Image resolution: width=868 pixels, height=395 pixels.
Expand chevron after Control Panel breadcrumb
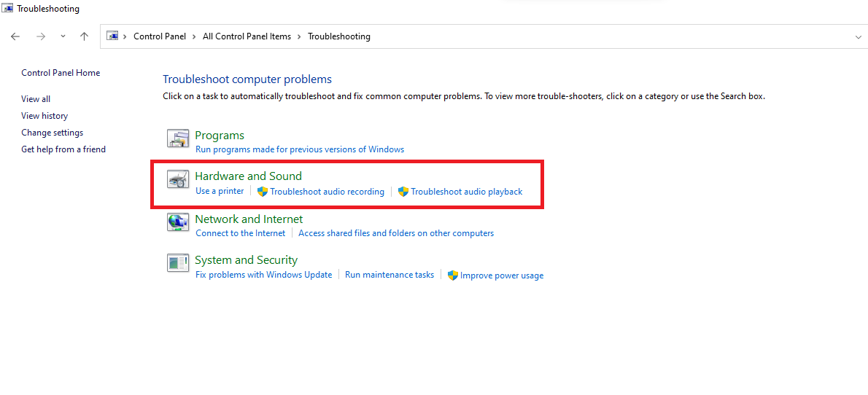(194, 36)
